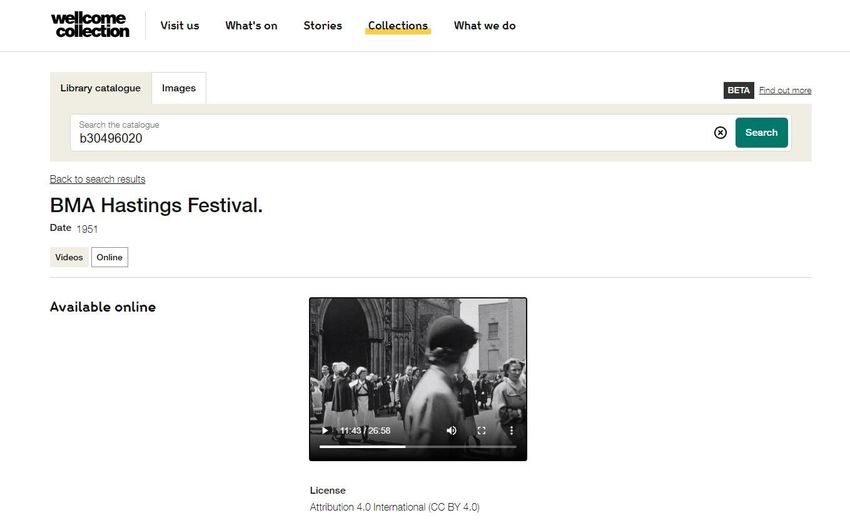Go to Stories section

coord(323,25)
